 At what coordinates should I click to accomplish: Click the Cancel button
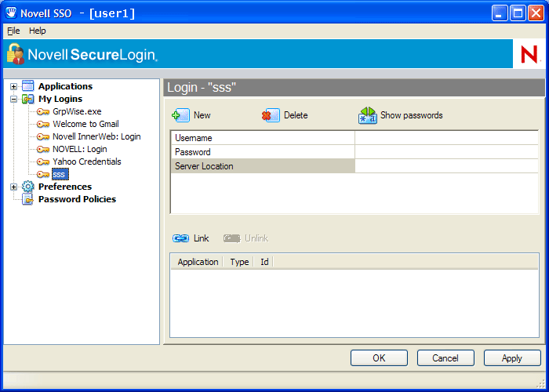click(x=445, y=358)
